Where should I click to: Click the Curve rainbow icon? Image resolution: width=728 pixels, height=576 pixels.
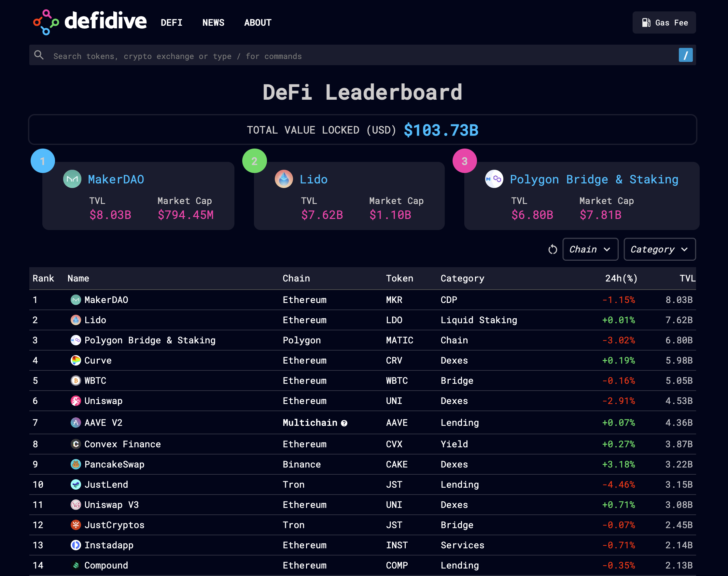(76, 361)
